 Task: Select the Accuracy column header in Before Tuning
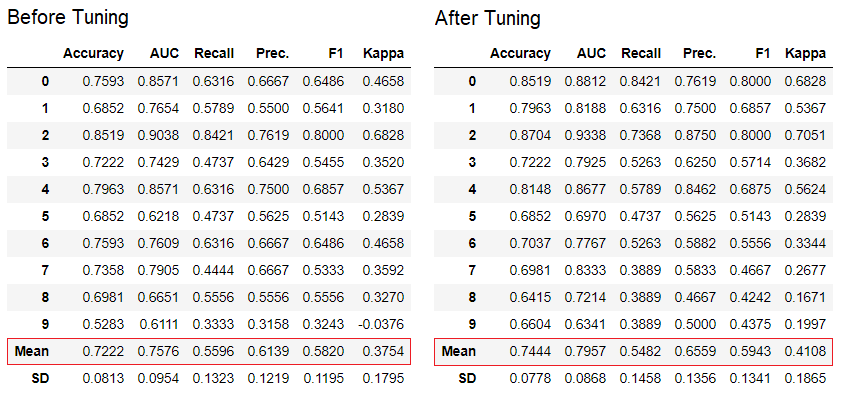click(93, 54)
